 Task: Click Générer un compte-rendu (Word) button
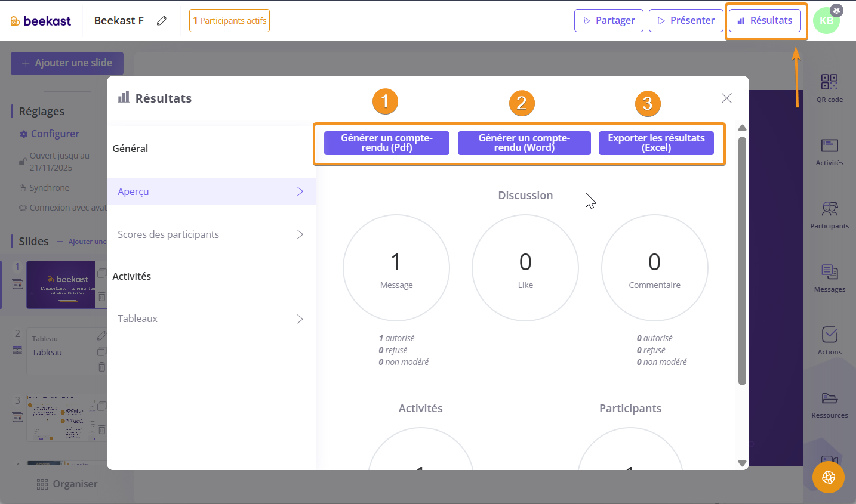524,143
